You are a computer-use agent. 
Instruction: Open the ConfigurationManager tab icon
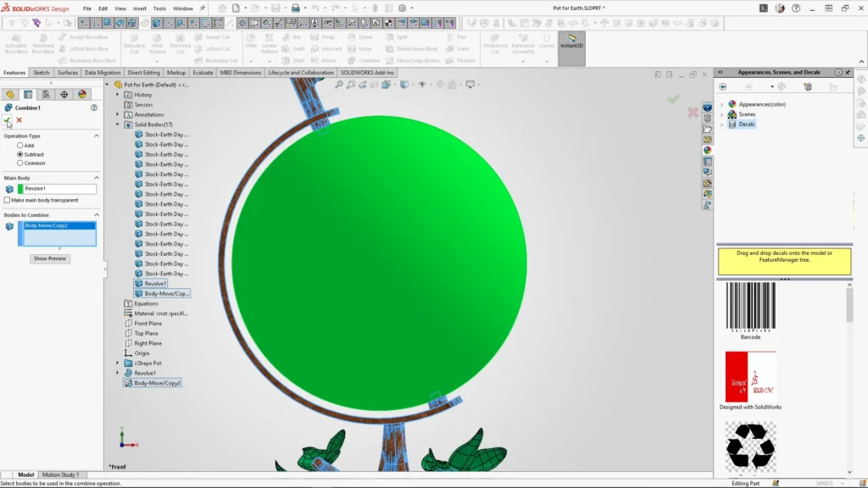pyautogui.click(x=46, y=95)
